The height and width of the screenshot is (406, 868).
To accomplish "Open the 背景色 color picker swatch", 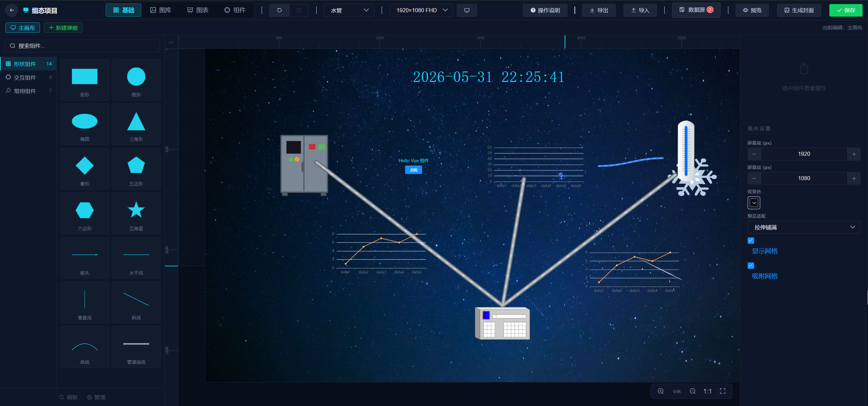I will point(754,203).
